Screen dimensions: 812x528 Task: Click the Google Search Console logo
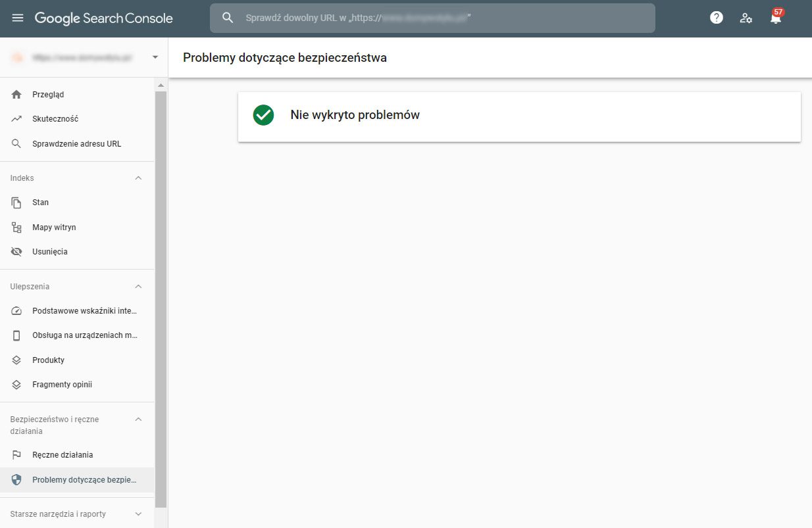click(x=104, y=18)
